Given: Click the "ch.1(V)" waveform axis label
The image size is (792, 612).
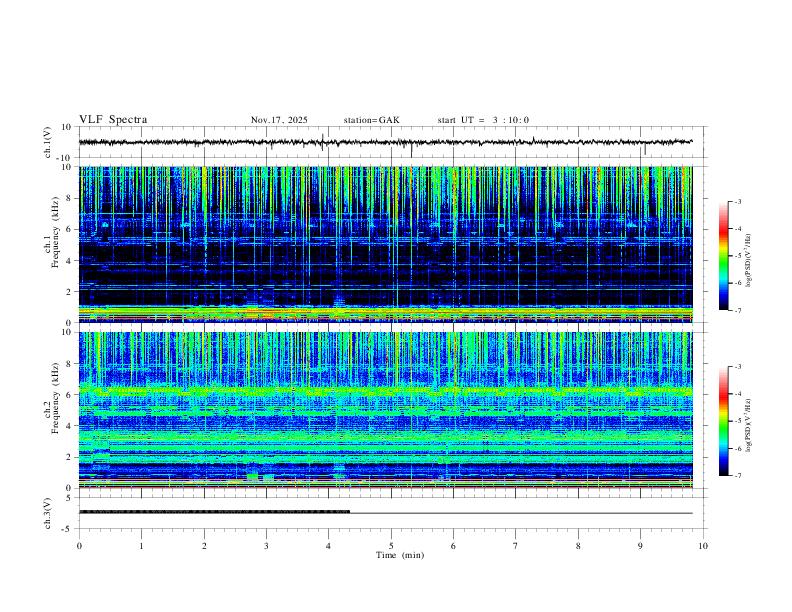Looking at the screenshot, I should tap(48, 142).
